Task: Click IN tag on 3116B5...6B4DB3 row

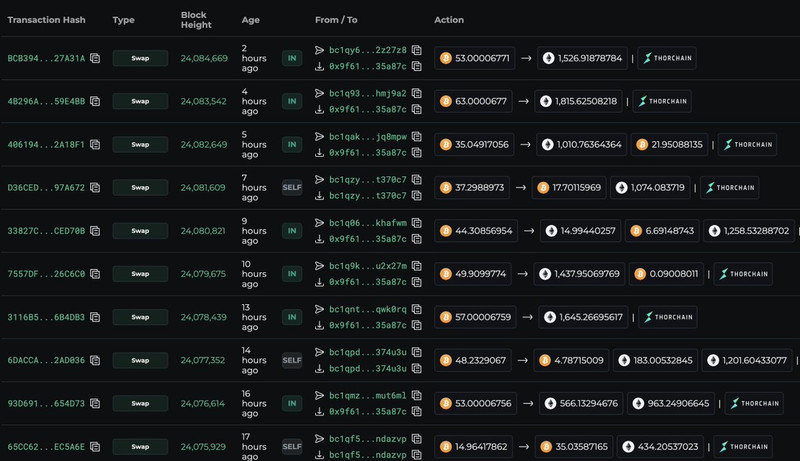Action: (x=292, y=317)
